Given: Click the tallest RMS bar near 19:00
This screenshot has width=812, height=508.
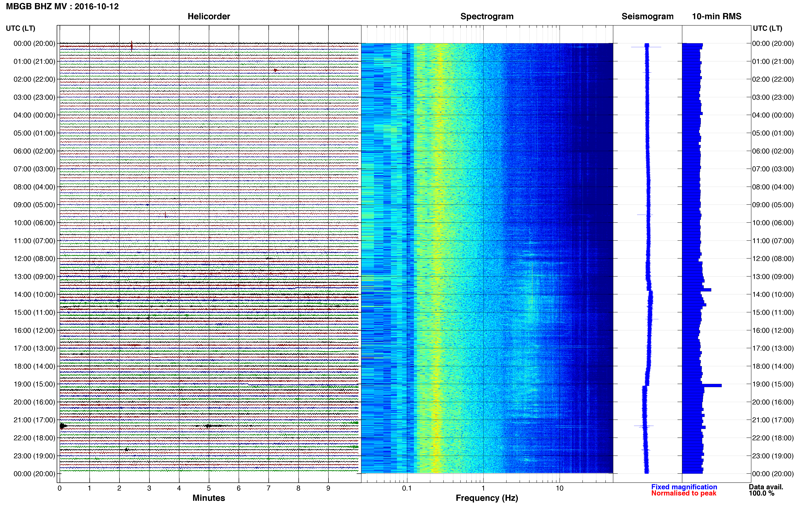Looking at the screenshot, I should pos(702,385).
